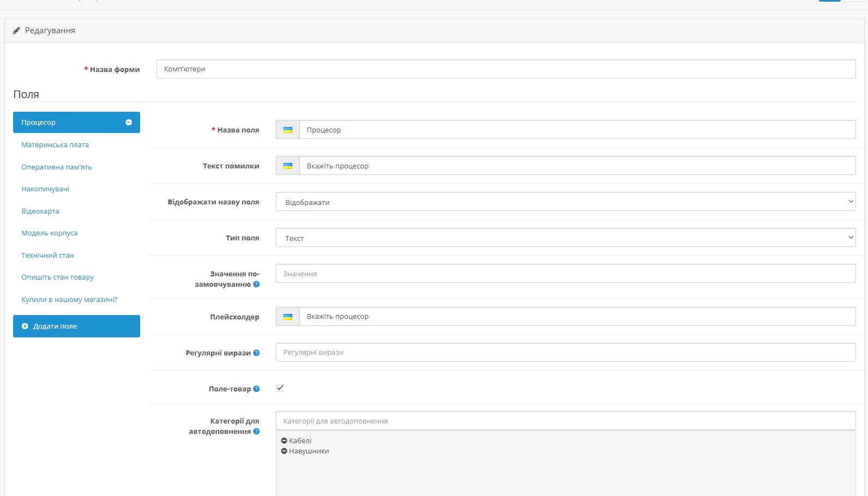868x496 pixels.
Task: Open help tooltip for Поле-товар
Action: click(x=256, y=389)
